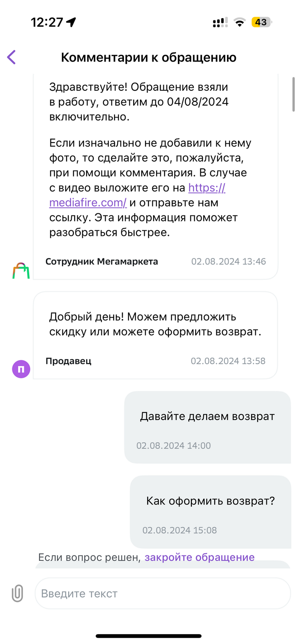This screenshot has width=297, height=644.
Task: Tap the "Сотрудник Мегамаркета" sender label
Action: [x=102, y=261]
